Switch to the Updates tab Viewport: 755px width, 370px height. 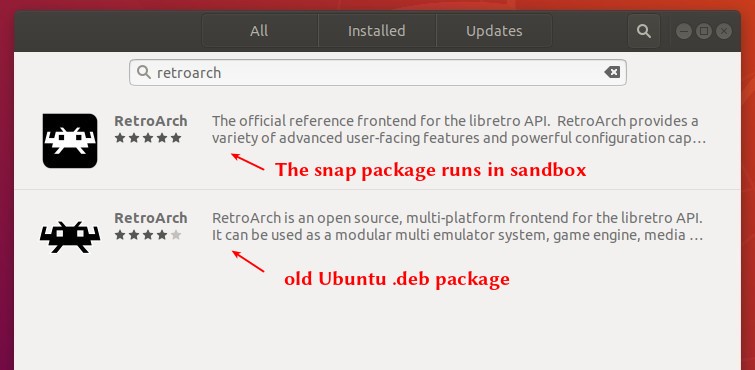coord(494,31)
